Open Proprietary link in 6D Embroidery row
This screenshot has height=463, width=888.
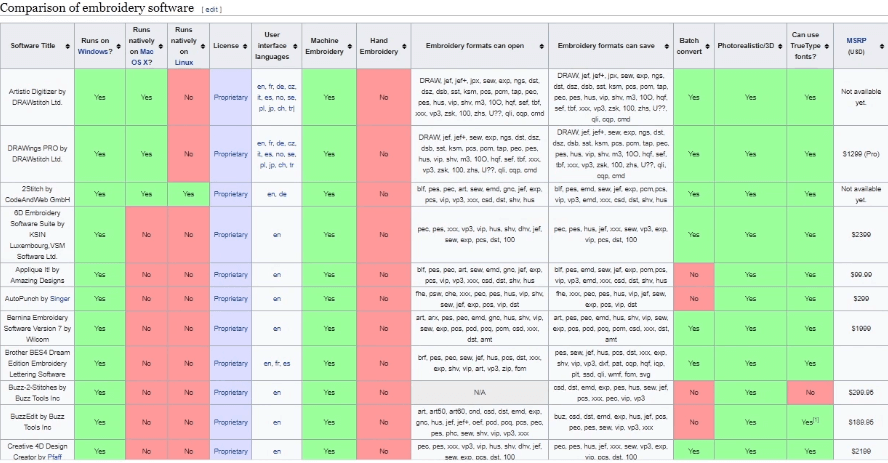tap(230, 234)
